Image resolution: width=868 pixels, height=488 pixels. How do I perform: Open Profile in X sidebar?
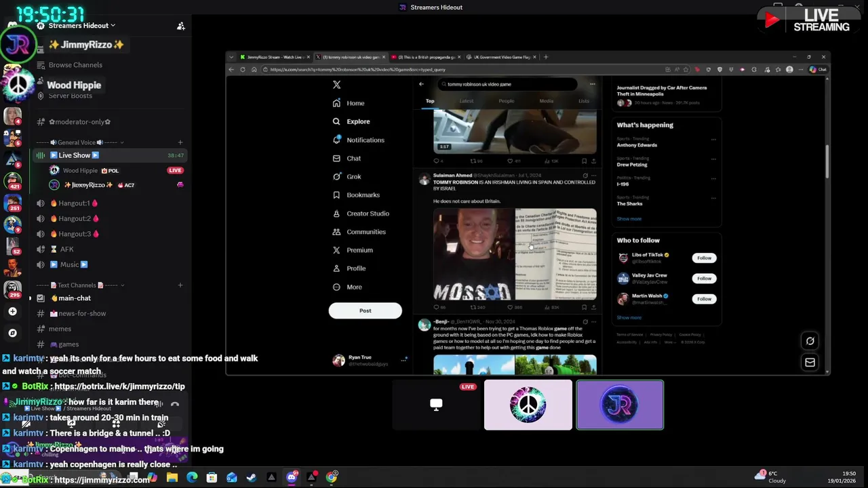point(349,268)
